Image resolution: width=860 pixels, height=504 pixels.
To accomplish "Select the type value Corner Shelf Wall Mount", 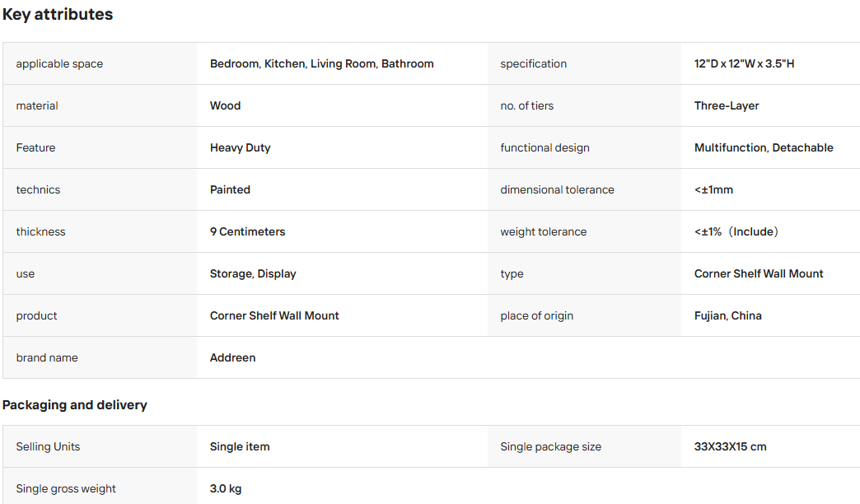I will pos(759,273).
